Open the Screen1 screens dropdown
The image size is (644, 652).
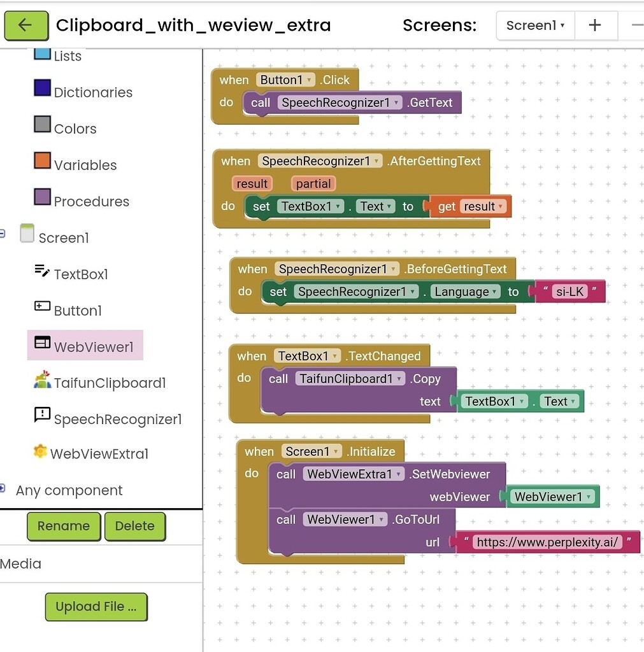pos(535,25)
